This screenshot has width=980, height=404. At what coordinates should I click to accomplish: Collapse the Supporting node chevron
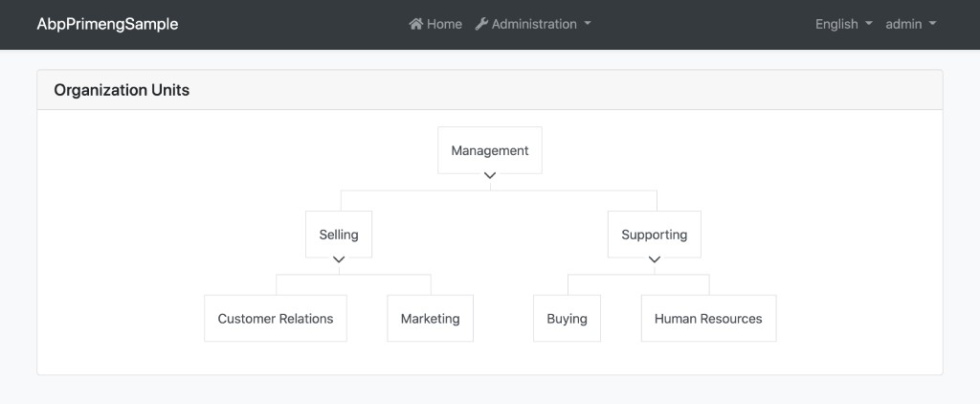[655, 259]
